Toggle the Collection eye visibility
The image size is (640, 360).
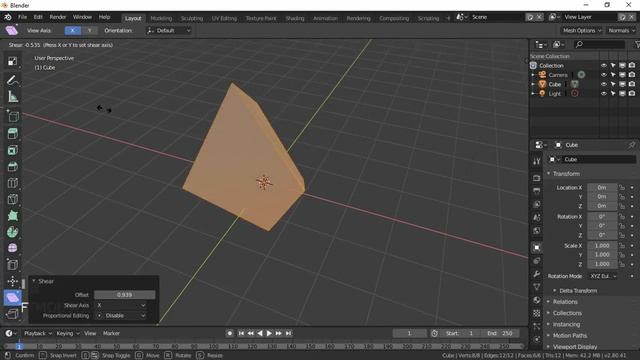click(603, 65)
